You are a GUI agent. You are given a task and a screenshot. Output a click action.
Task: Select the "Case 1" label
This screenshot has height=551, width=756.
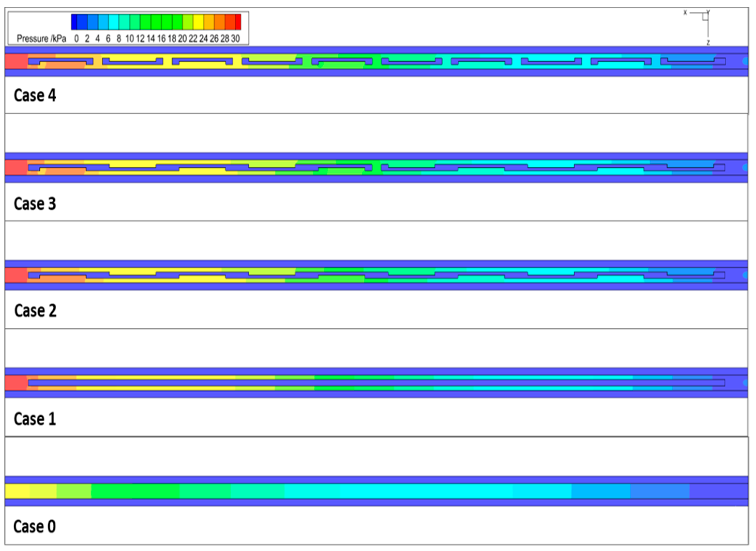tap(35, 419)
